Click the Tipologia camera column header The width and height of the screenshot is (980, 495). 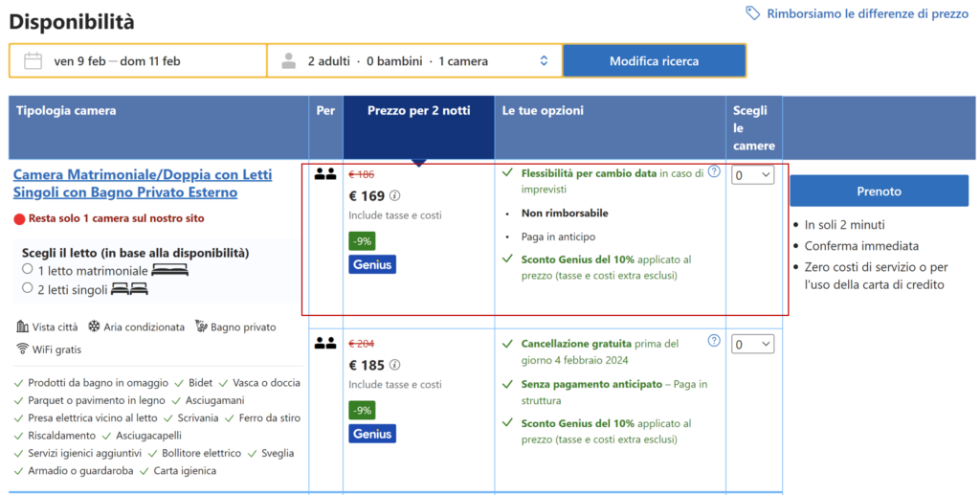[x=66, y=111]
